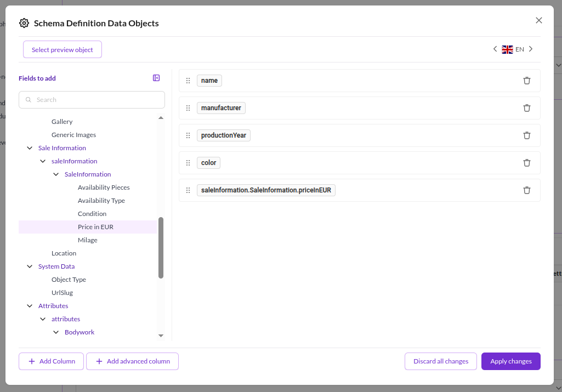Image resolution: width=562 pixels, height=392 pixels.
Task: Click Select preview object button
Action: (63, 49)
